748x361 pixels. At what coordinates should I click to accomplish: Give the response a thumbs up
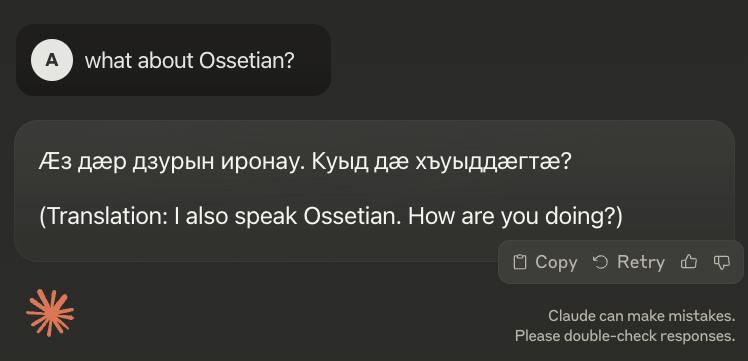688,262
